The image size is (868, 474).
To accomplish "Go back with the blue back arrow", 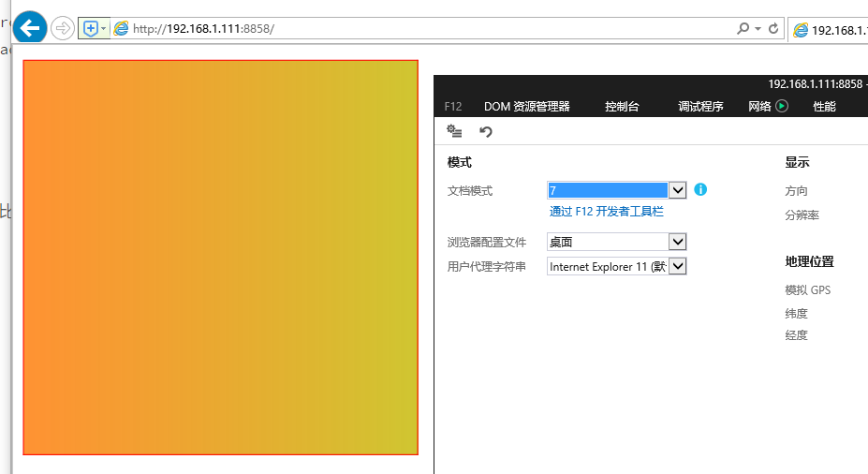I will coord(29,26).
